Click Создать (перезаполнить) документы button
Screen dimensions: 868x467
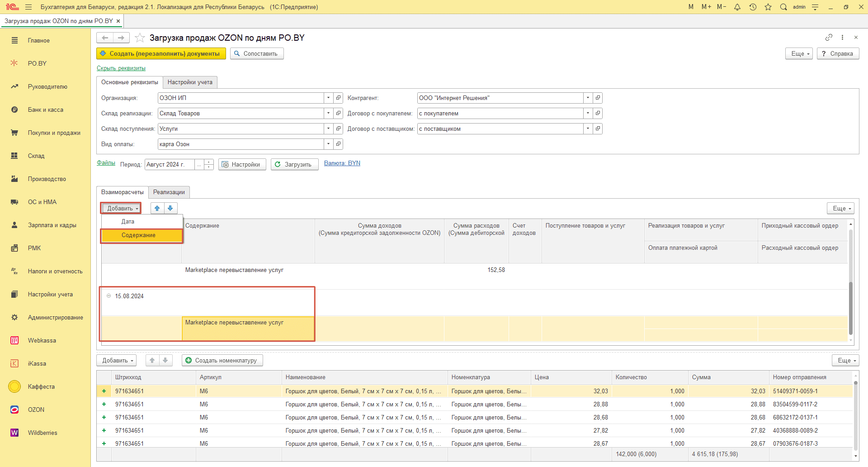pyautogui.click(x=161, y=53)
